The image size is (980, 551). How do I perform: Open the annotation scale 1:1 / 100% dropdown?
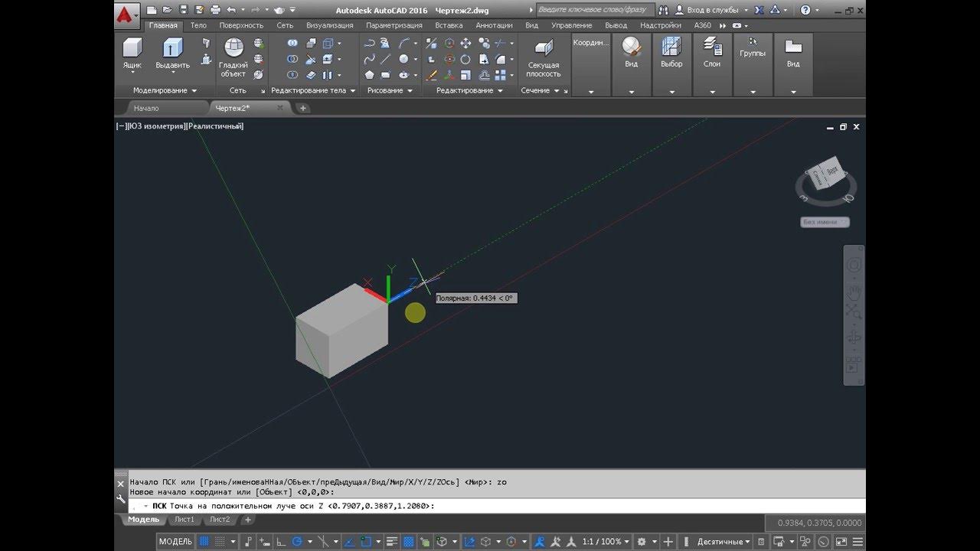coord(606,542)
